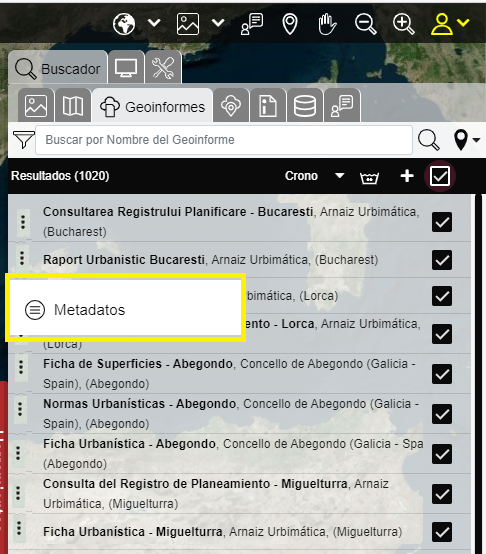Click the location pin icon in top toolbar
Screen dimensions: 486x554
[x=290, y=24]
